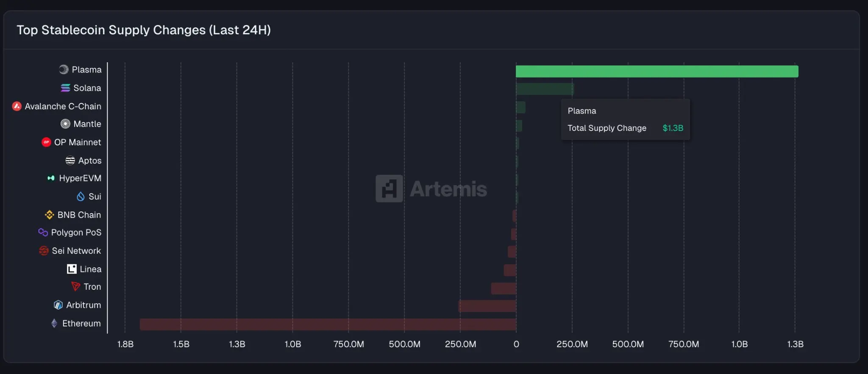Select the large red Ethereum bar
The image size is (868, 374).
pyautogui.click(x=328, y=324)
